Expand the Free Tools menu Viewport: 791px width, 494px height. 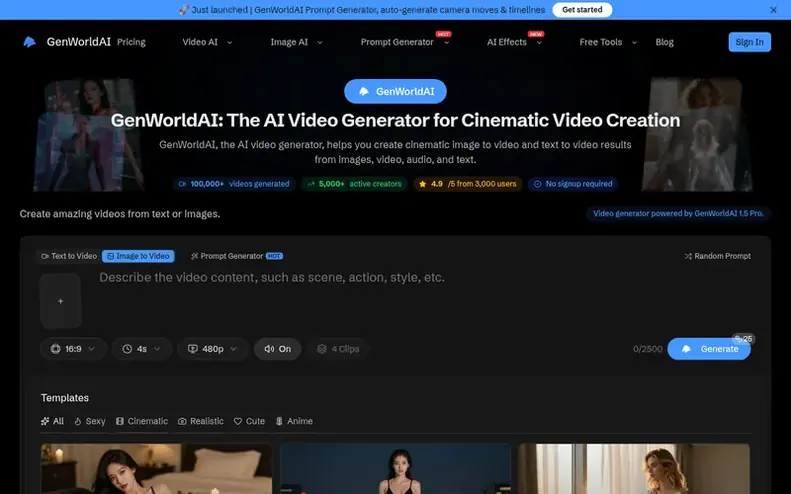[608, 42]
